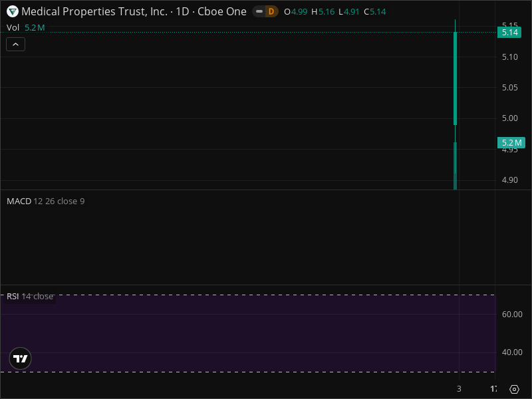Screen dimensions: 532x399
Task: Click the grey dash status pill
Action: (x=259, y=11)
